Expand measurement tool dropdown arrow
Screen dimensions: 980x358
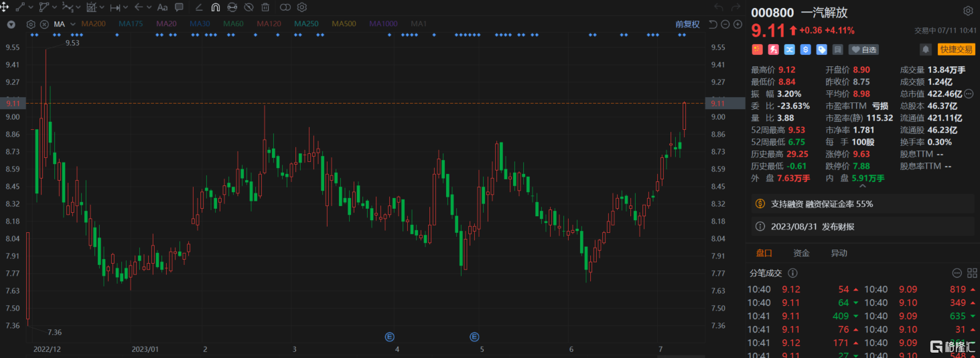125,7
